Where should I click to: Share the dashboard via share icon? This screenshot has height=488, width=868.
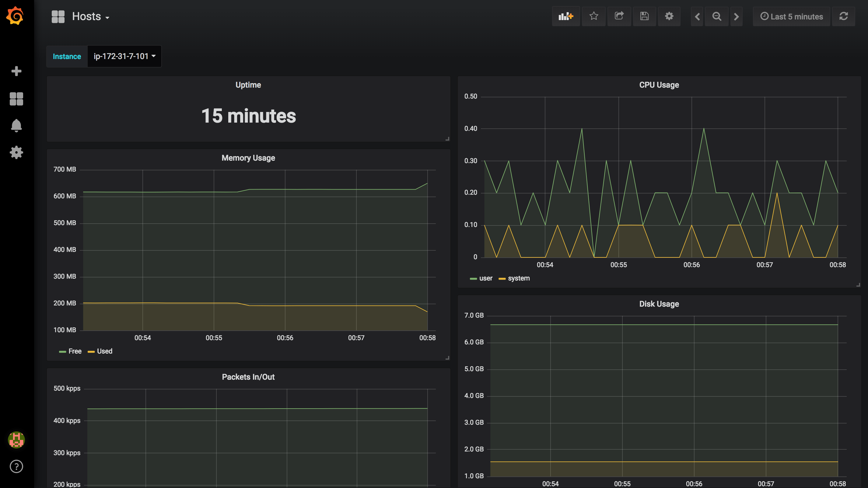[619, 16]
